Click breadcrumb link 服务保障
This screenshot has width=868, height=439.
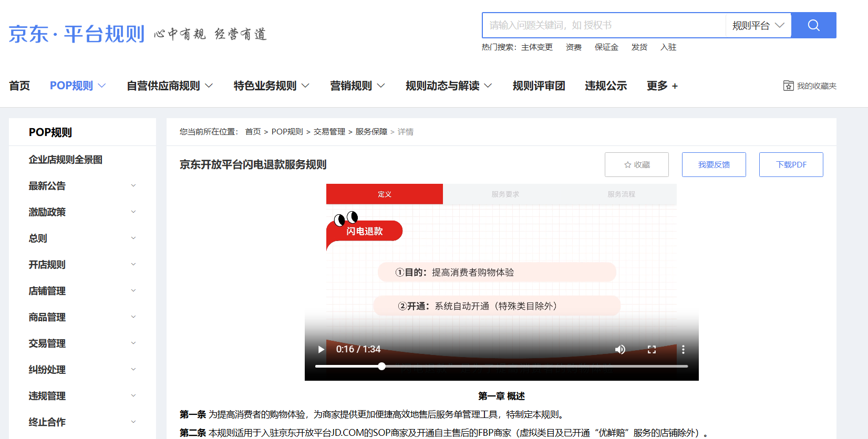371,131
